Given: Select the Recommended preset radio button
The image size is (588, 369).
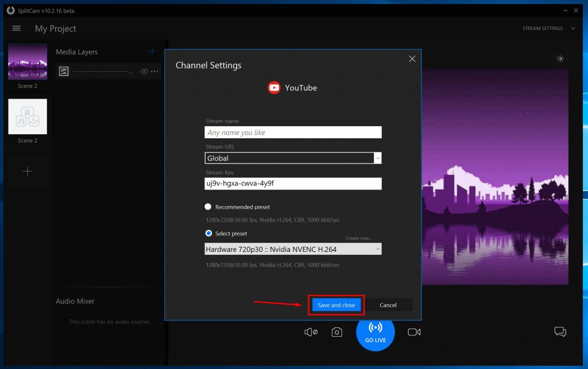Looking at the screenshot, I should (208, 207).
